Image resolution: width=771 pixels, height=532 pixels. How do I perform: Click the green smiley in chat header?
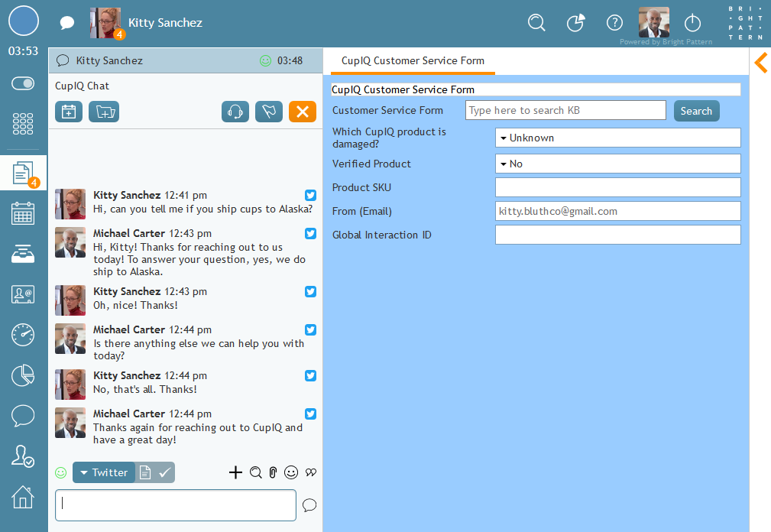(265, 60)
